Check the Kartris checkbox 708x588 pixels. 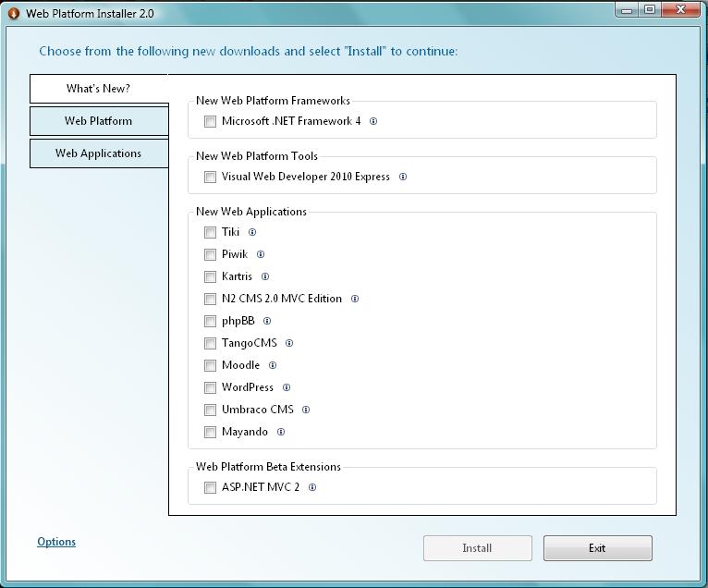pos(210,276)
